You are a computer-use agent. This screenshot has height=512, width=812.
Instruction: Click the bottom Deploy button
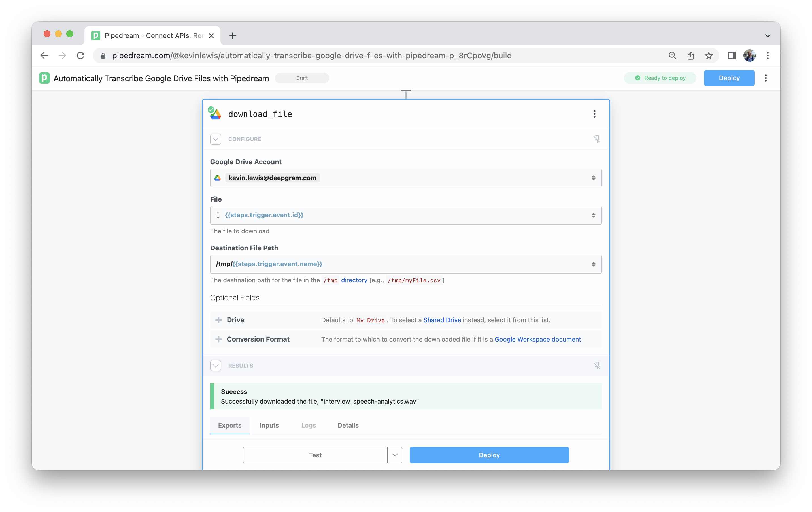pos(489,455)
